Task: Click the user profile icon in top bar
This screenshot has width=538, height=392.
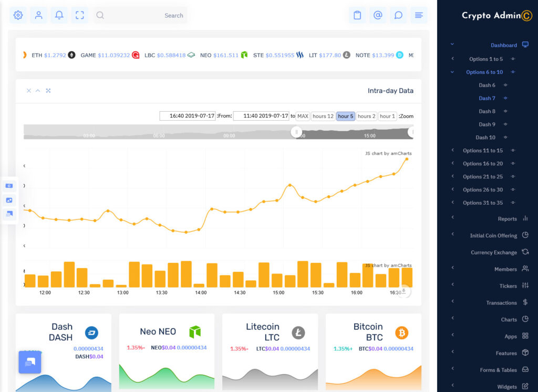Action: pos(38,15)
